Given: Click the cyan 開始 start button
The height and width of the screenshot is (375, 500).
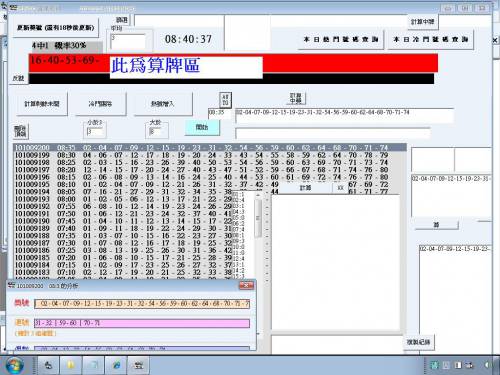Looking at the screenshot, I should (202, 127).
